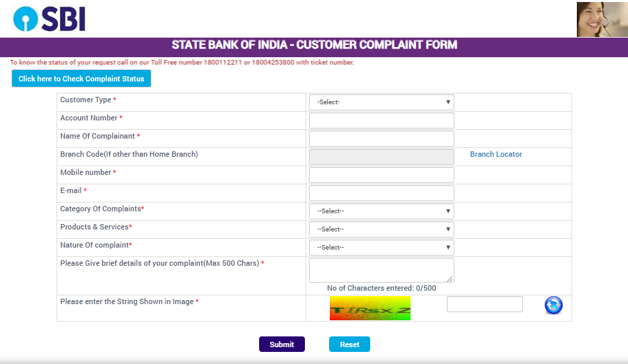Click the SBI logo
The width and height of the screenshot is (628, 364).
[x=49, y=19]
